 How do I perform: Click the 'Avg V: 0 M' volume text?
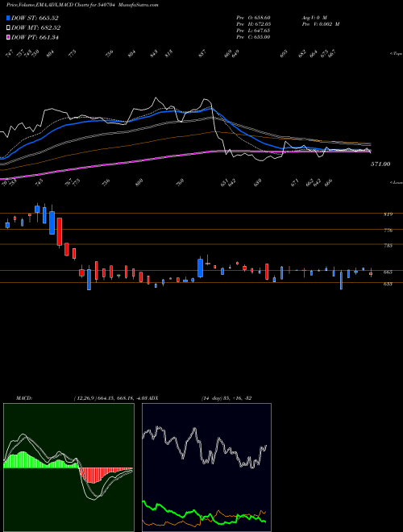pyautogui.click(x=314, y=18)
